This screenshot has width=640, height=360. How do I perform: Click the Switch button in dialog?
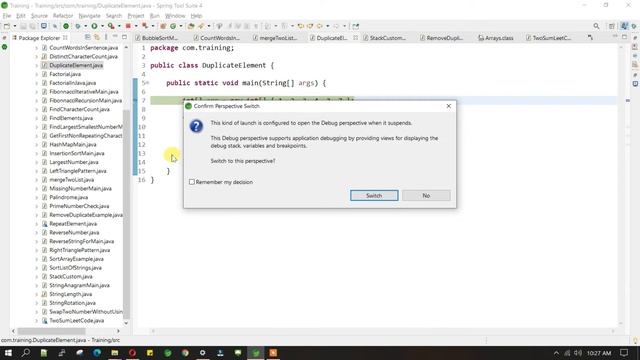pos(374,196)
